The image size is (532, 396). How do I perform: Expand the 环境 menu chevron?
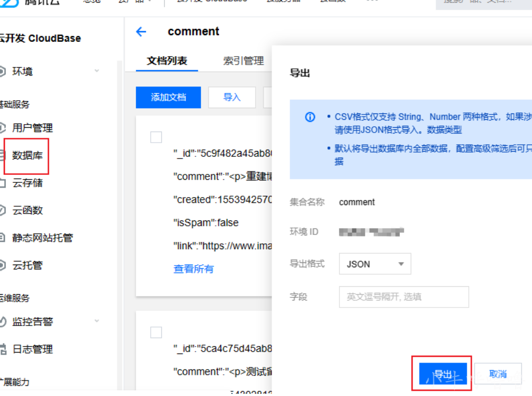97,71
